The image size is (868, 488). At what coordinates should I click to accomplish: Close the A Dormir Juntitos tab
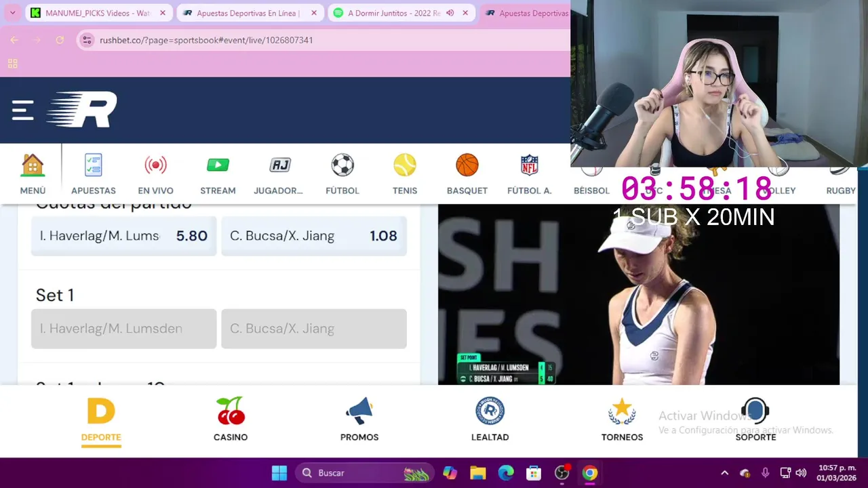click(465, 13)
